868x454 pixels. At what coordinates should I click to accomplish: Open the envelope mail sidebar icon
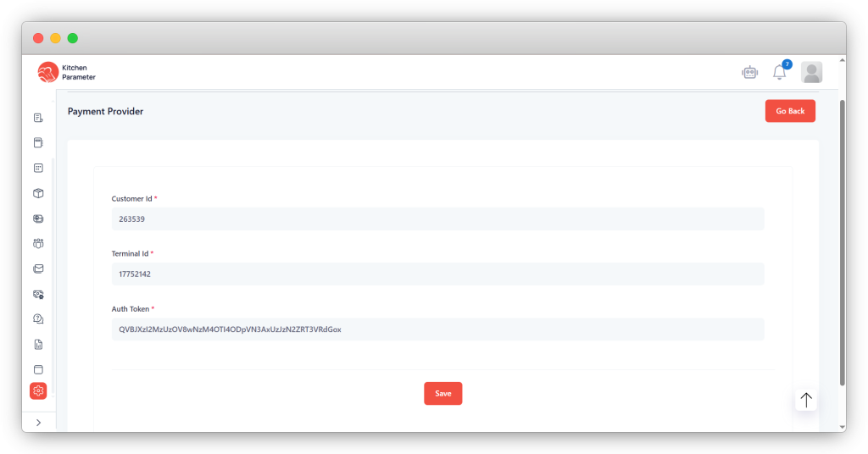(x=38, y=269)
